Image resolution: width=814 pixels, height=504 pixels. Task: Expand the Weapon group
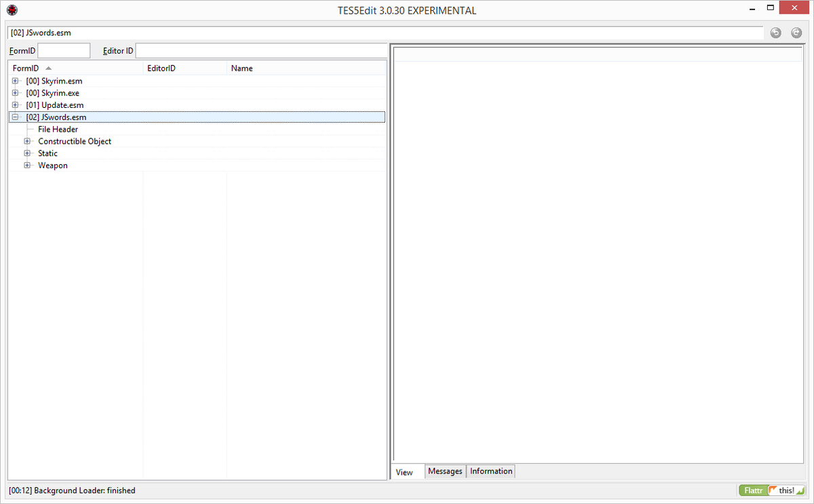click(x=28, y=166)
